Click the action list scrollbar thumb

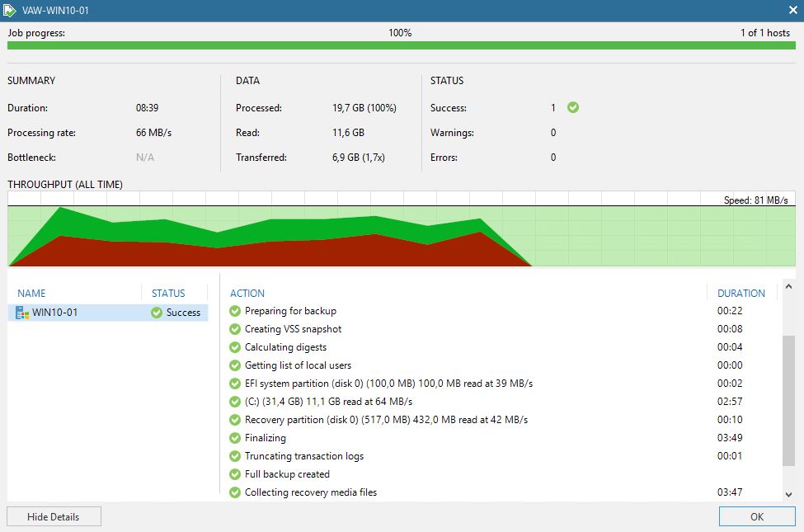pos(788,401)
